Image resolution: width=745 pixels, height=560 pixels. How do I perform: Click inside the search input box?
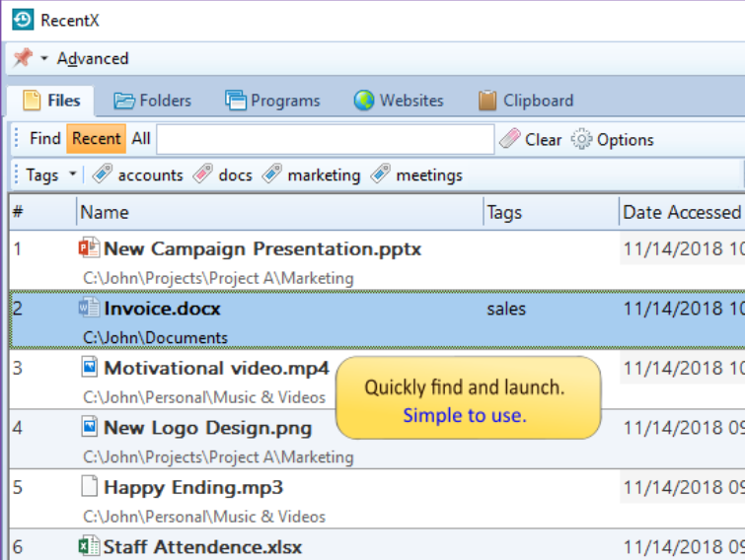point(326,139)
